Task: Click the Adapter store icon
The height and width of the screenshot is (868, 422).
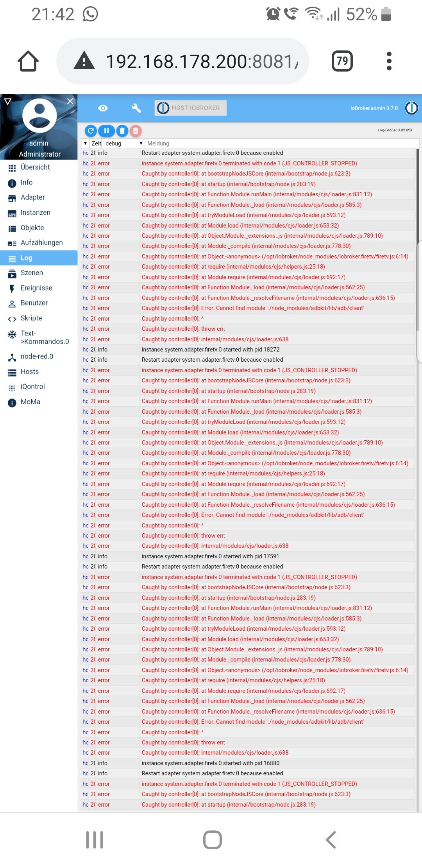Action: (12, 198)
